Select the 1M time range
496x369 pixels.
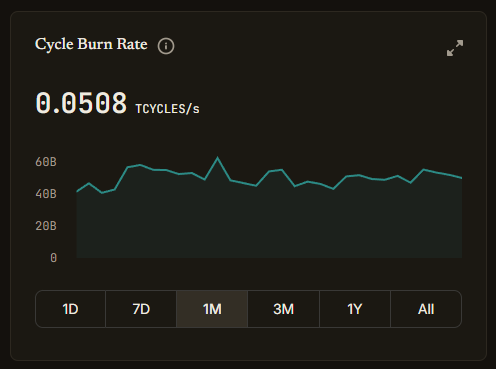(212, 309)
